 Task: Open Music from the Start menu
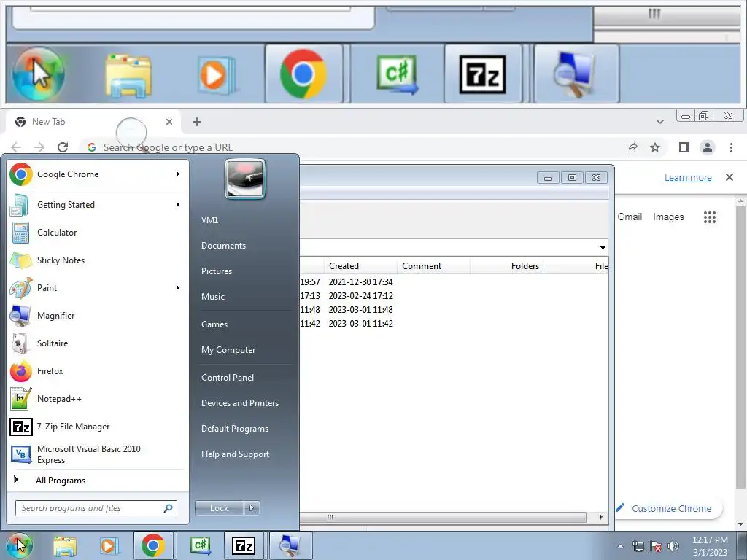213,297
